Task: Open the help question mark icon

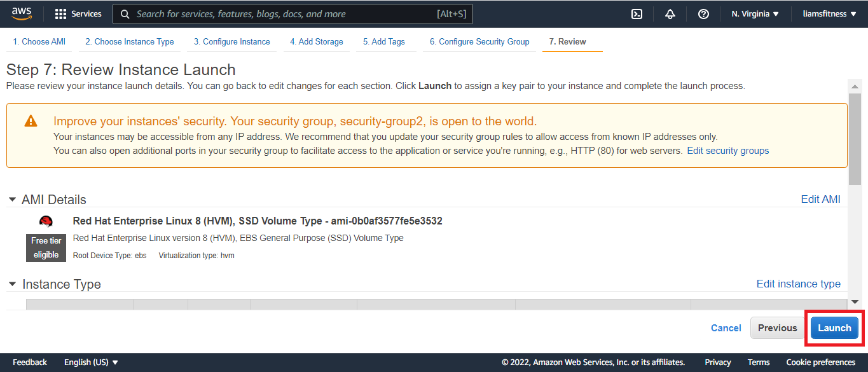Action: click(x=703, y=14)
